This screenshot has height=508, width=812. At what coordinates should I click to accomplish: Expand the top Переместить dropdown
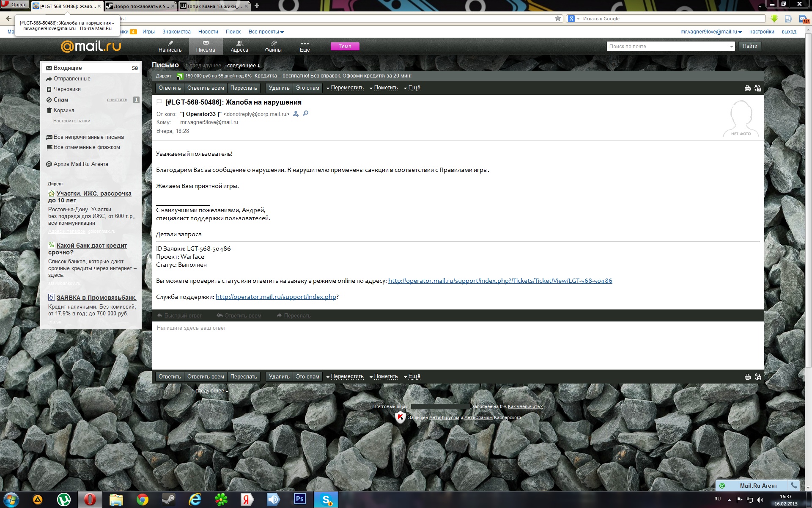click(345, 88)
